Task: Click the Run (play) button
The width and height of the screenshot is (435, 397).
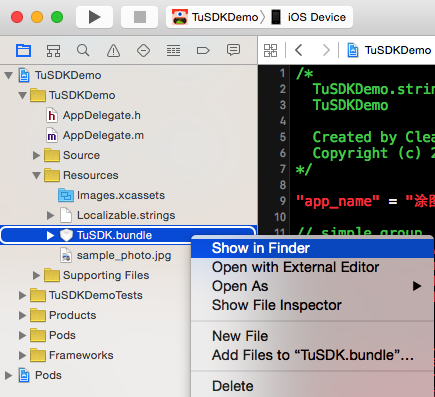Action: click(x=94, y=17)
